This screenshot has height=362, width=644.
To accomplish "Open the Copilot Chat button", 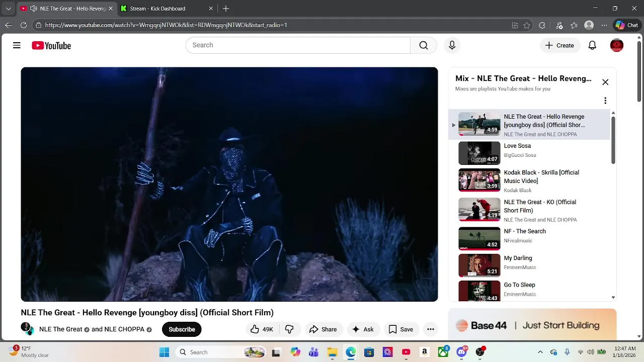I will (627, 25).
